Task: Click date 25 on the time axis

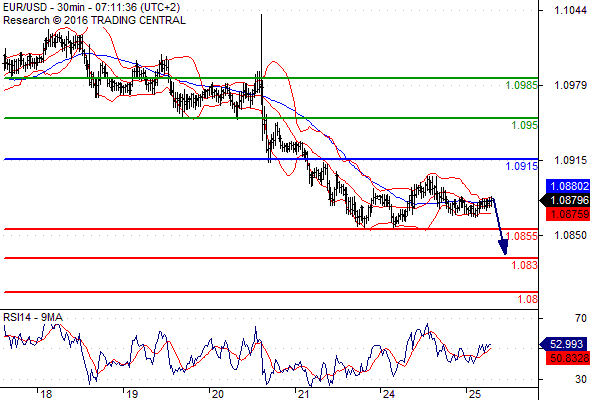Action: [475, 394]
